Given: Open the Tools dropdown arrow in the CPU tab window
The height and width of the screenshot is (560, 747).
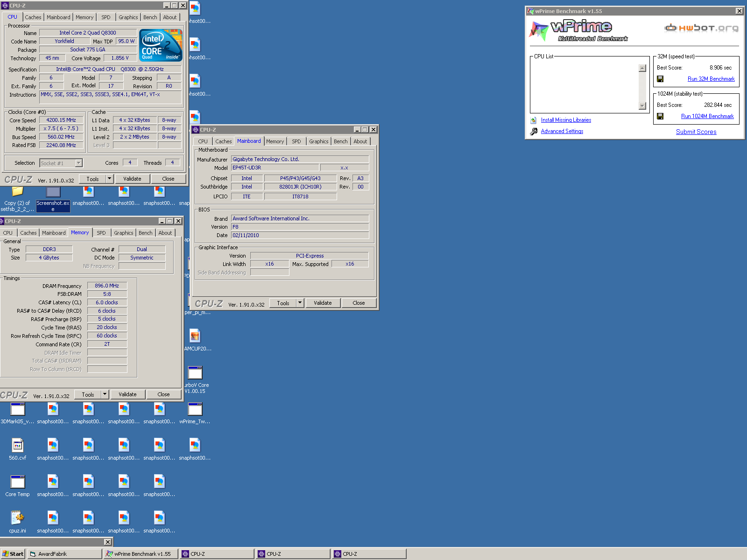Looking at the screenshot, I should pos(110,179).
